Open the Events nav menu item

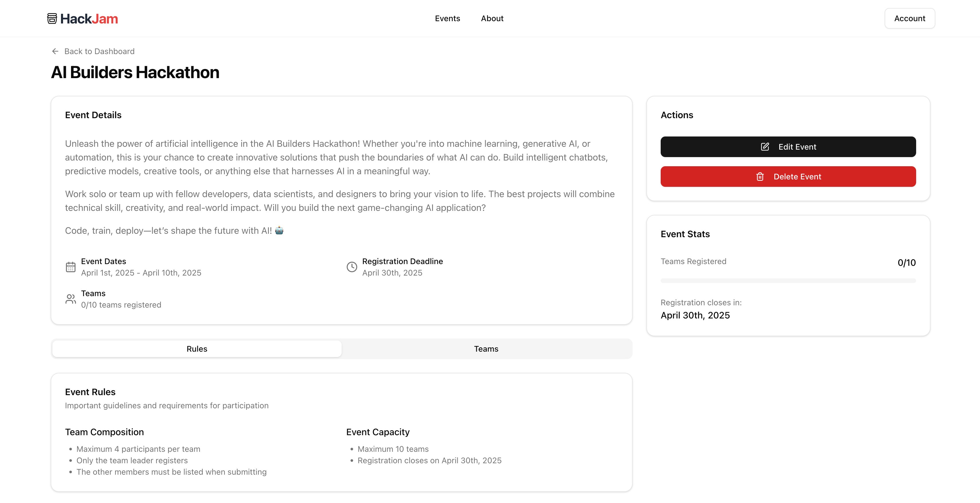pos(447,18)
